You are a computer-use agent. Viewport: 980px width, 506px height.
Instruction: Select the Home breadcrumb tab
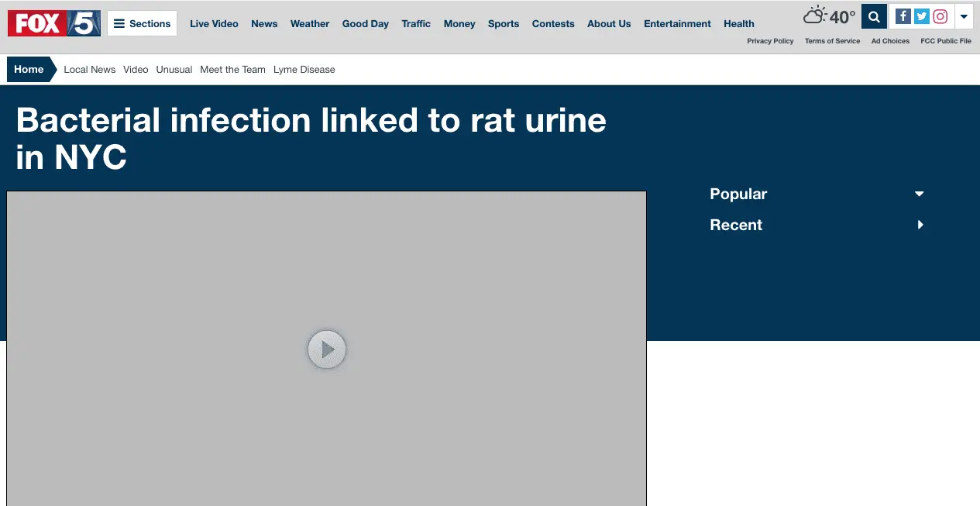click(x=29, y=69)
